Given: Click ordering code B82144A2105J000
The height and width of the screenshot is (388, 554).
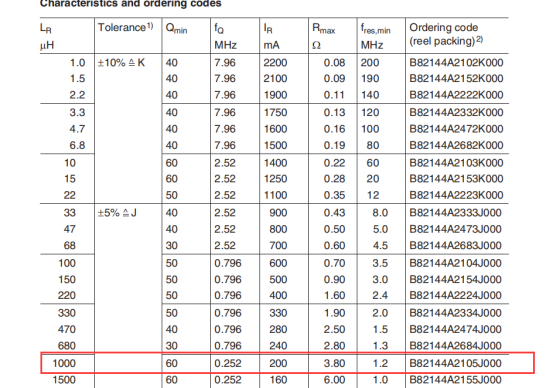Looking at the screenshot, I should [x=455, y=363].
